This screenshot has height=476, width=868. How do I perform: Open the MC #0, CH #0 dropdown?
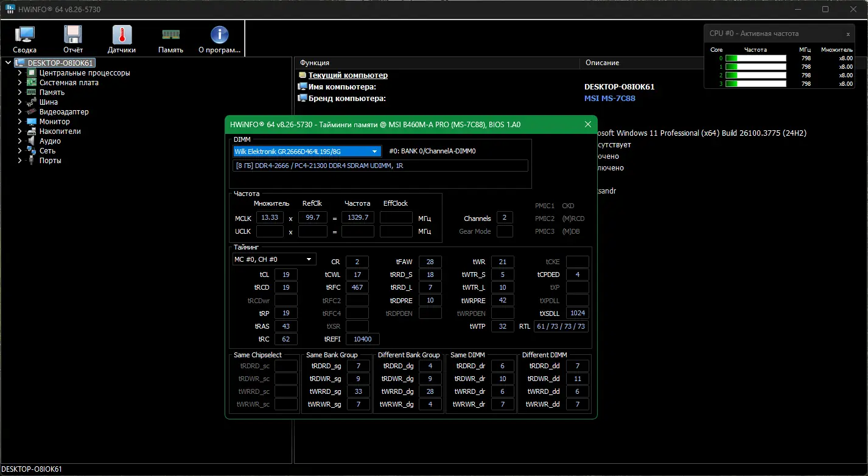[275, 259]
